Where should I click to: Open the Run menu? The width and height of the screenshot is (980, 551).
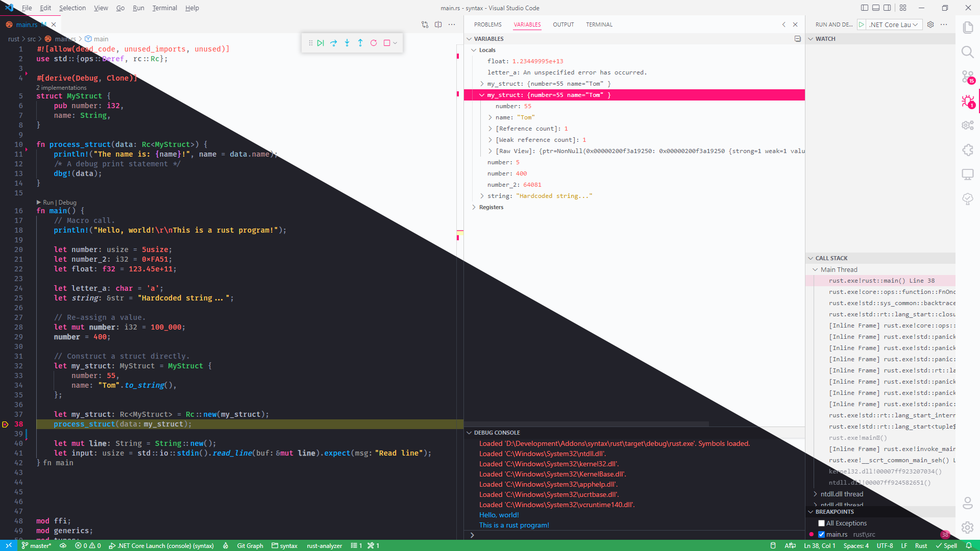(x=138, y=8)
